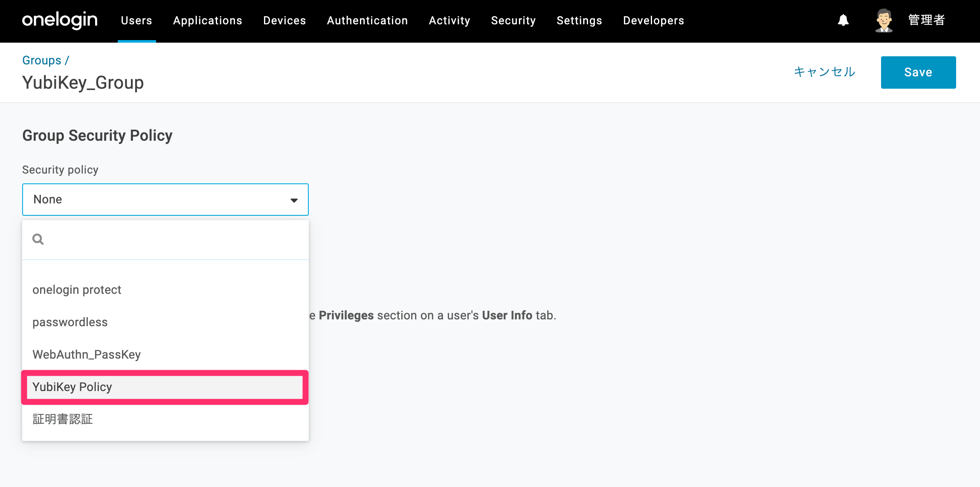The image size is (980, 487).
Task: Select the passwordless policy
Action: coord(165,322)
